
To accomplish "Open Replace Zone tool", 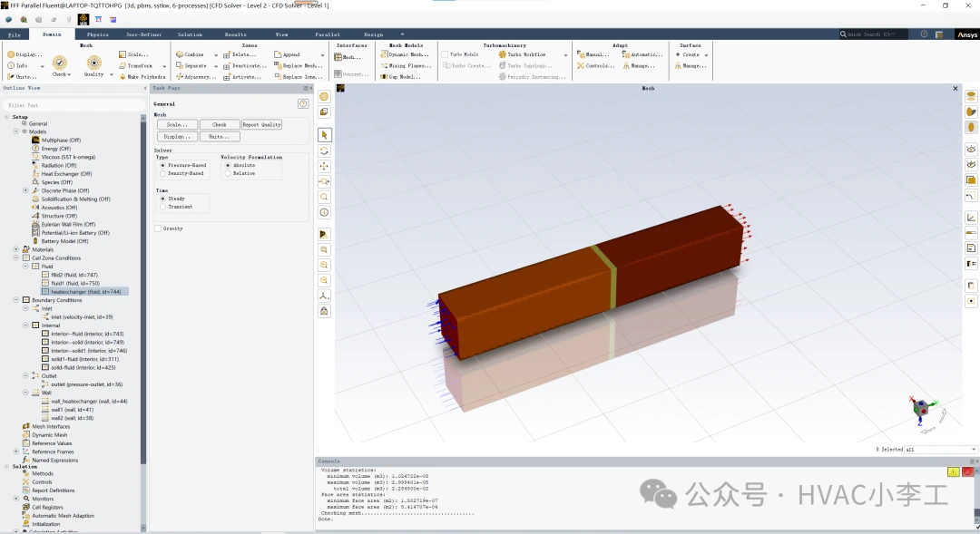I will click(299, 77).
